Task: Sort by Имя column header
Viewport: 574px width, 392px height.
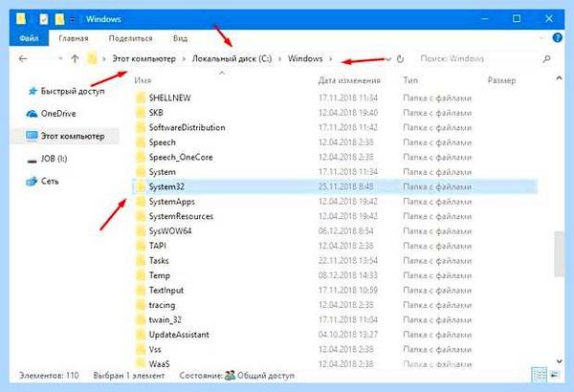Action: pos(143,80)
